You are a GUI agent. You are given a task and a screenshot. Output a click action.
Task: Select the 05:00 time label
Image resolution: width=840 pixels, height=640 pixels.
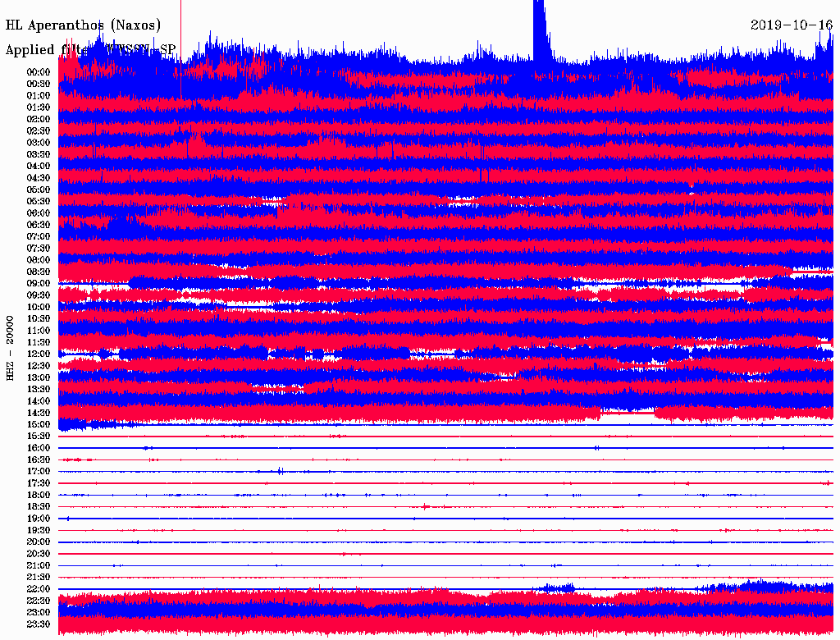coord(39,190)
